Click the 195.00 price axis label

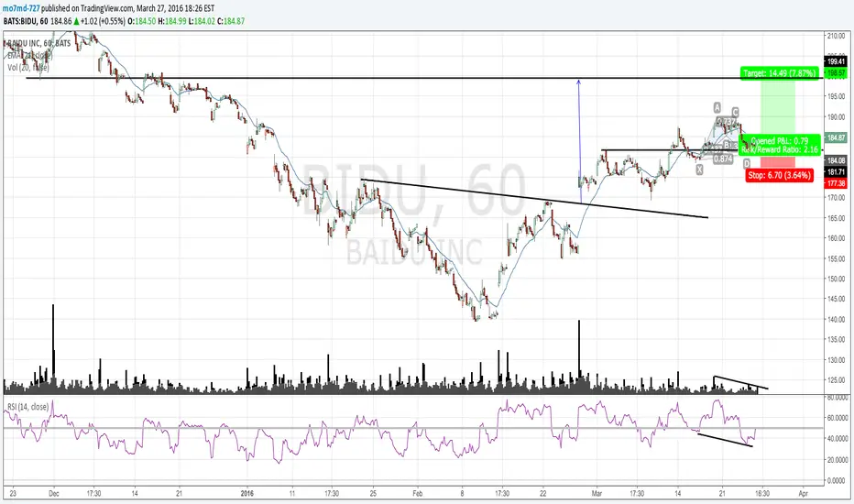[836, 96]
